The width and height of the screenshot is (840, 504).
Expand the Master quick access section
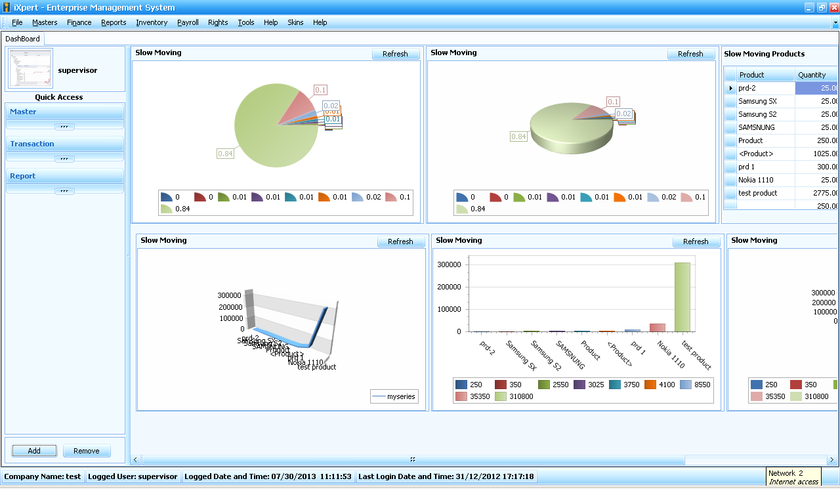64,127
